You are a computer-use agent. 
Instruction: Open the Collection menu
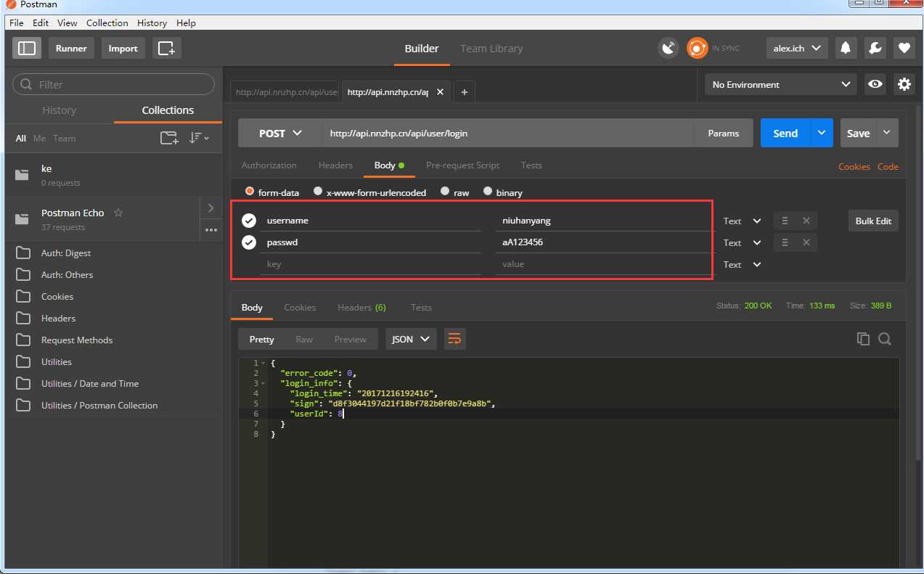point(107,22)
